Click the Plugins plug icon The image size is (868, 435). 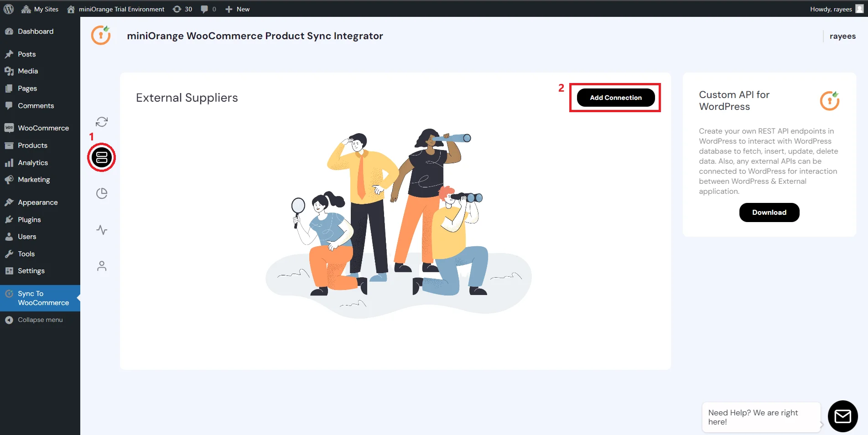[x=9, y=219]
